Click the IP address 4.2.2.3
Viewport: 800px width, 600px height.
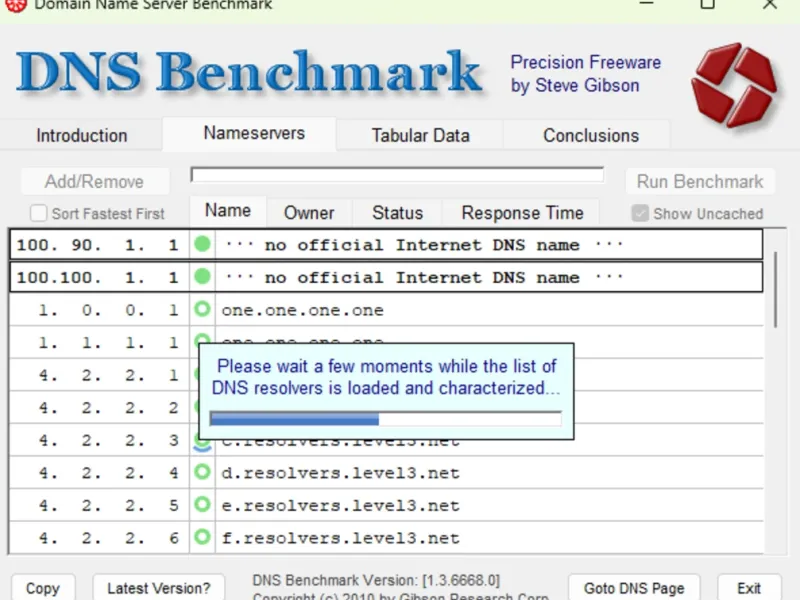[x=109, y=440]
